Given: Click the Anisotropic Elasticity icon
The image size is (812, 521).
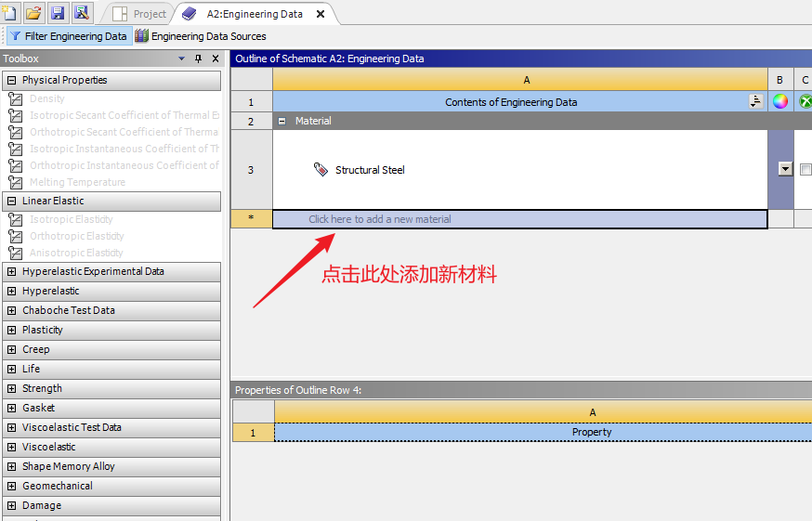Looking at the screenshot, I should pyautogui.click(x=16, y=253).
